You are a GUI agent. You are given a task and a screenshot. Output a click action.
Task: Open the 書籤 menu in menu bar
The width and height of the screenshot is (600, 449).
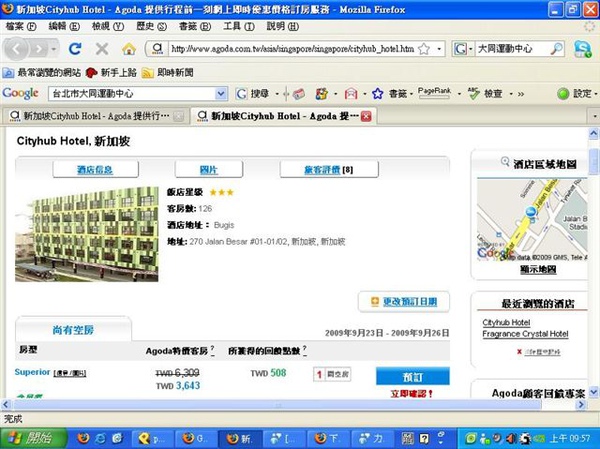[x=195, y=26]
